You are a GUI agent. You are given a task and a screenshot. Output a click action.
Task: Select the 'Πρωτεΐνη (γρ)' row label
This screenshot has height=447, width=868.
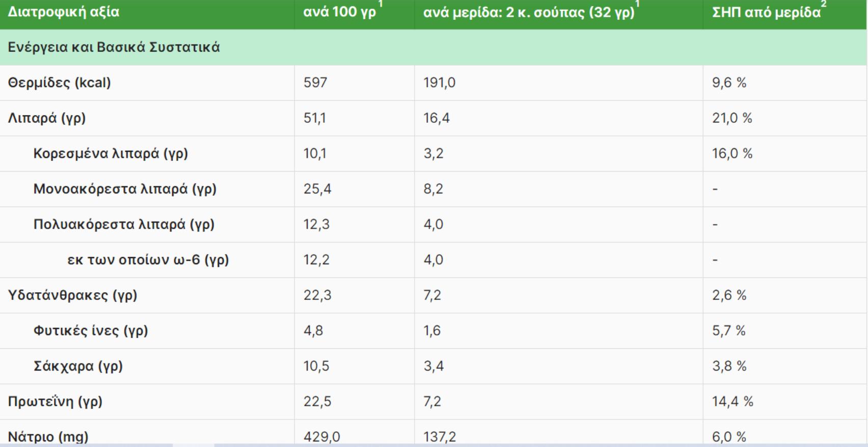point(55,402)
